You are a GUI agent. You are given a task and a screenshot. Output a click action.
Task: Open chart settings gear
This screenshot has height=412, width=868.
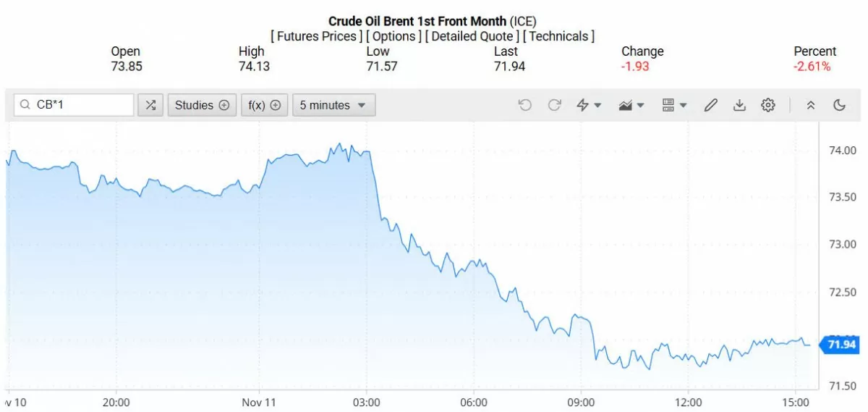pyautogui.click(x=768, y=105)
